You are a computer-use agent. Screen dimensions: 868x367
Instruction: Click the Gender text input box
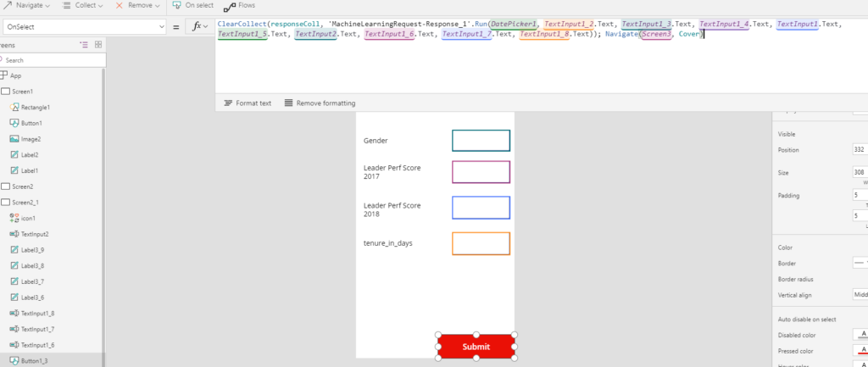pos(481,141)
